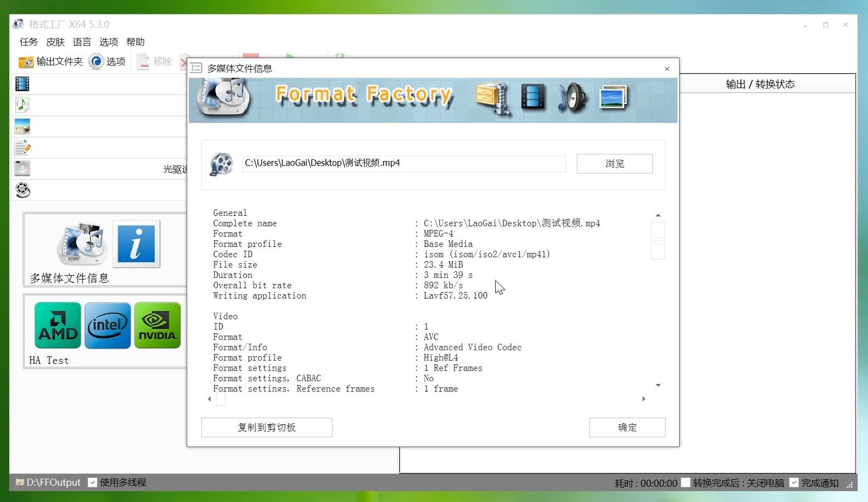Click the 确定 button
The height and width of the screenshot is (502, 868).
pyautogui.click(x=627, y=427)
